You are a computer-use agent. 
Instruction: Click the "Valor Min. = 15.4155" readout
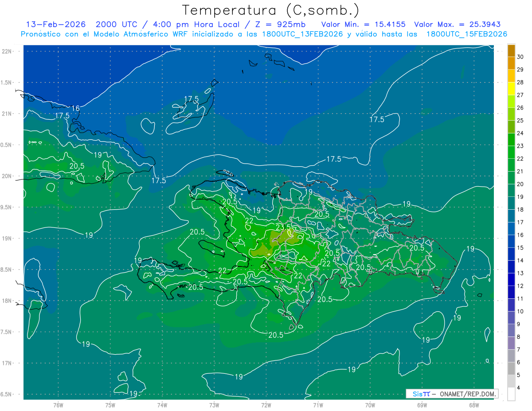click(x=363, y=24)
